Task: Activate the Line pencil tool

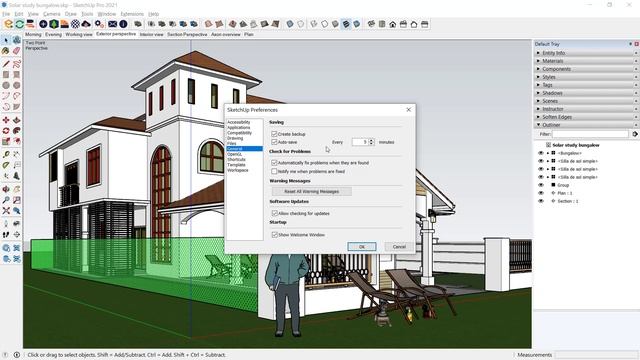Action: (6, 64)
